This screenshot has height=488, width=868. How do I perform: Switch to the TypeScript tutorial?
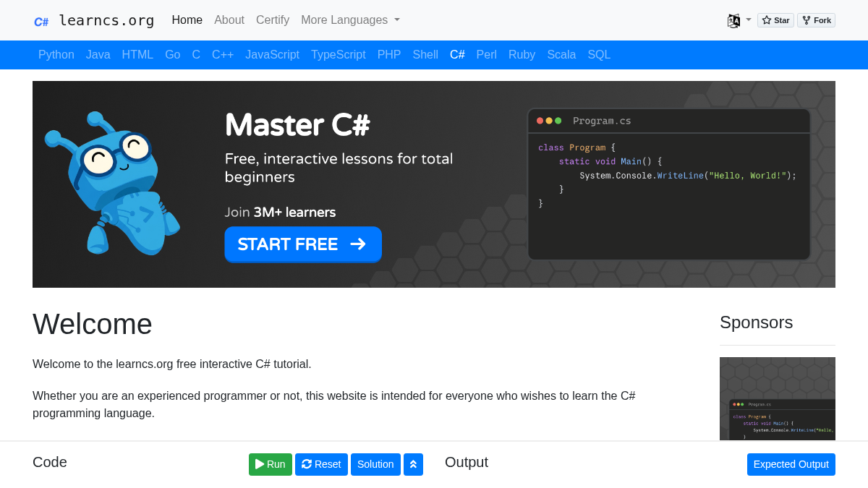(339, 55)
